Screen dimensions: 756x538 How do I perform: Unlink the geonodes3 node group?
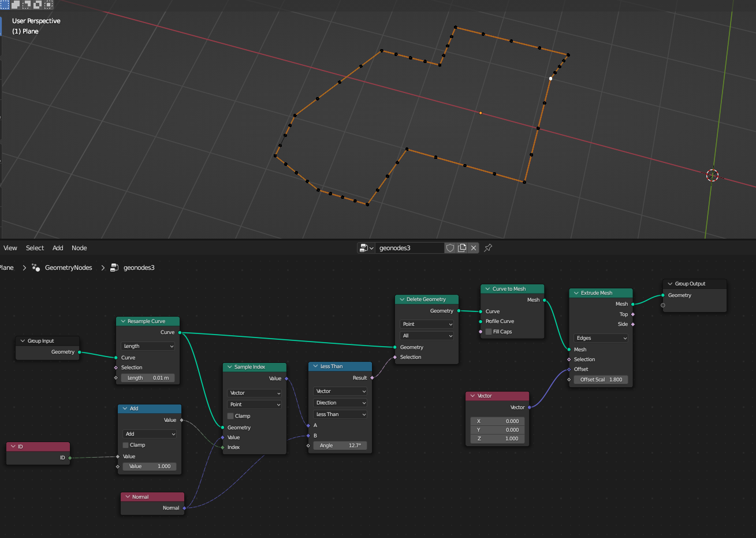point(474,248)
